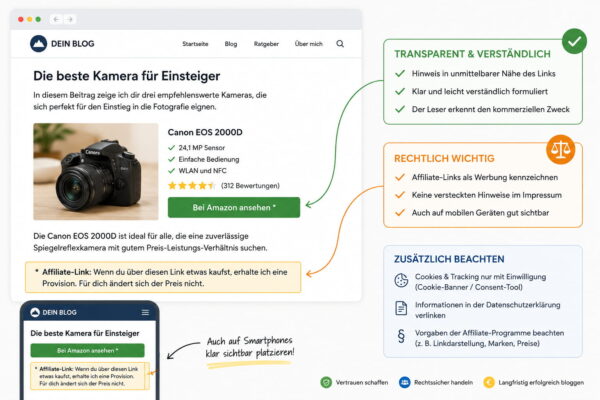This screenshot has width=600, height=400.
Task: Click the Canon camera product image
Action: (96, 171)
